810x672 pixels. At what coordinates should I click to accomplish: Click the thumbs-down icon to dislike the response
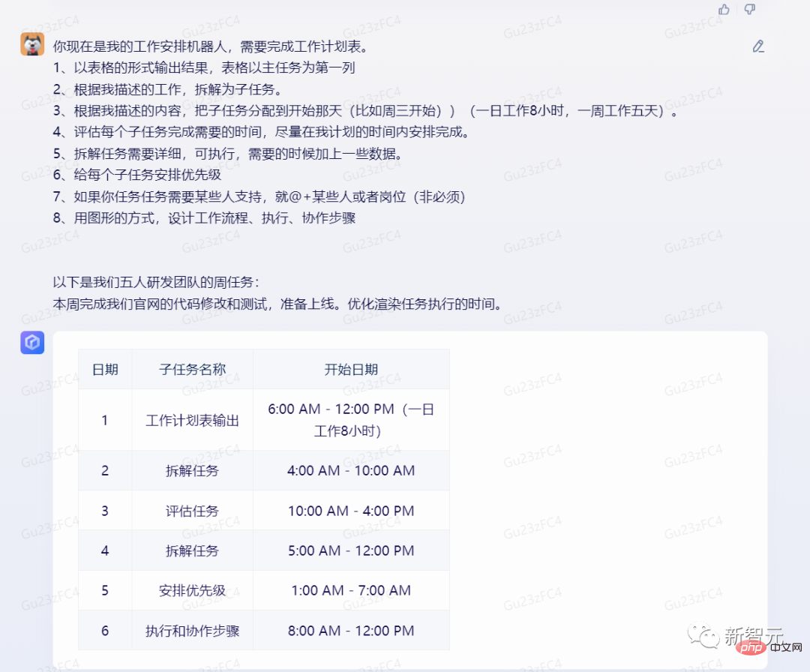tap(749, 10)
